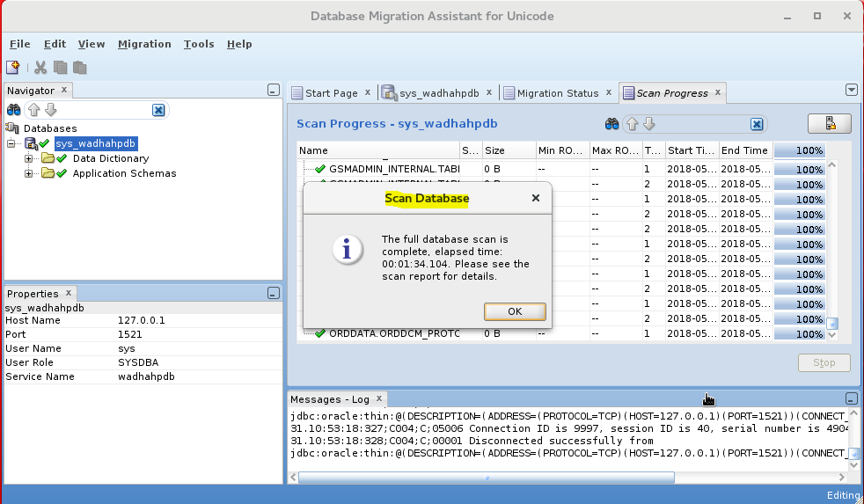The image size is (864, 504).
Task: Close the Properties tab
Action: point(69,293)
